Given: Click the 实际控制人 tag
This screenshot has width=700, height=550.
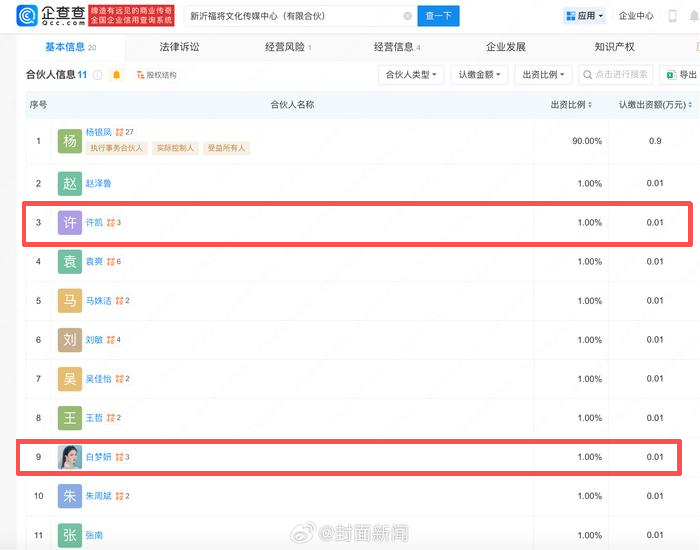Looking at the screenshot, I should point(175,148).
